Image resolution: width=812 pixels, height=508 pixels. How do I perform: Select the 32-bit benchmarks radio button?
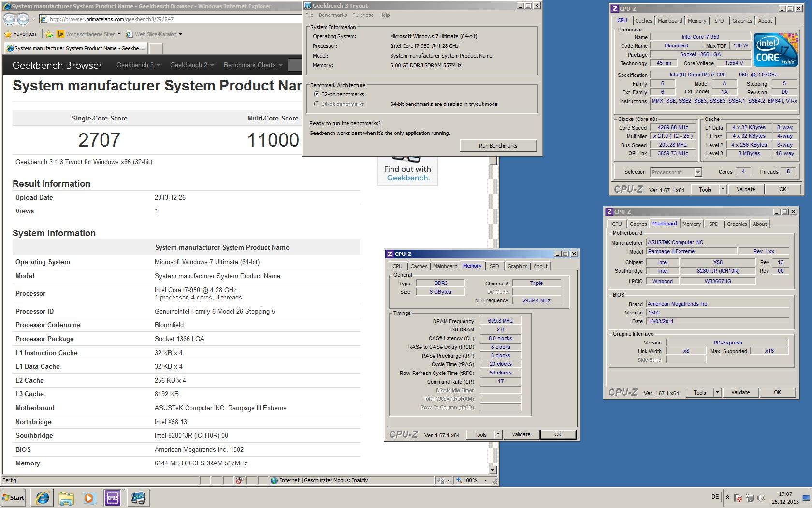(x=316, y=94)
